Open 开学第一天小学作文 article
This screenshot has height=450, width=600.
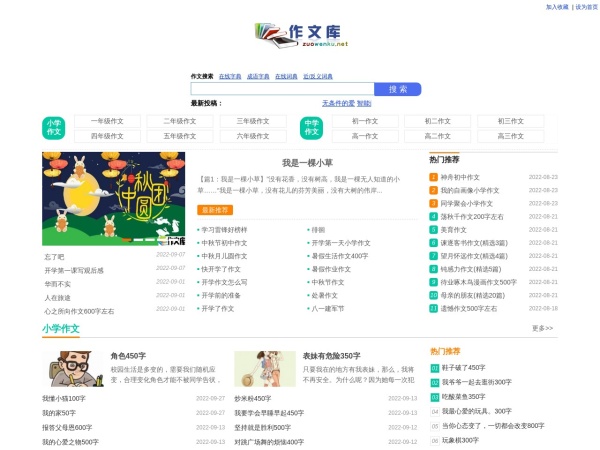tap(341, 243)
